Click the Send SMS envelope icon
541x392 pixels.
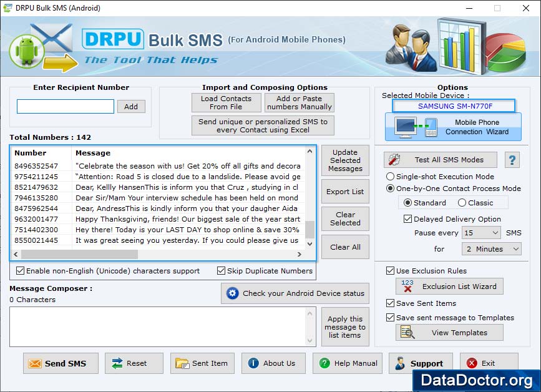click(x=35, y=363)
